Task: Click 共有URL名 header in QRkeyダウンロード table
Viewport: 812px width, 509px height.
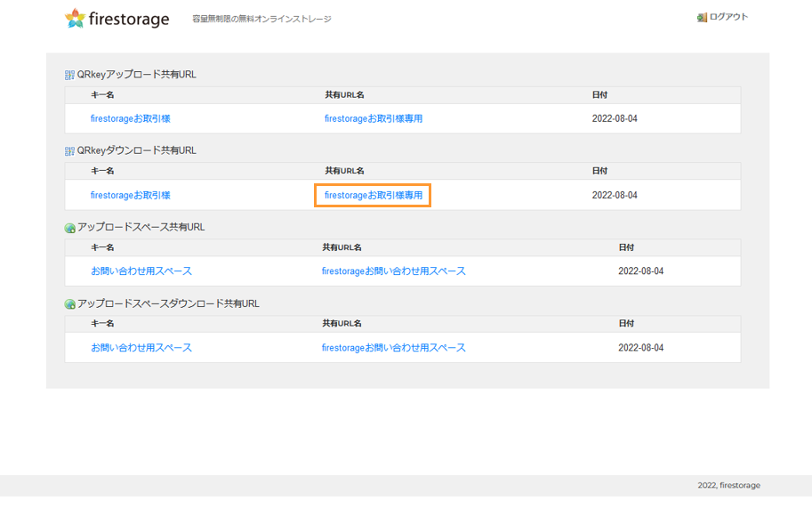Action: coord(344,171)
